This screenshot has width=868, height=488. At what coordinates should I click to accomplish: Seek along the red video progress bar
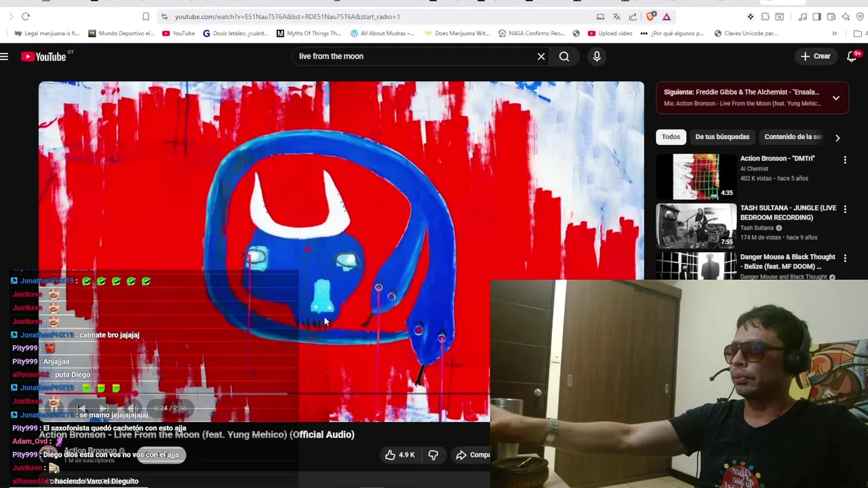(264, 394)
